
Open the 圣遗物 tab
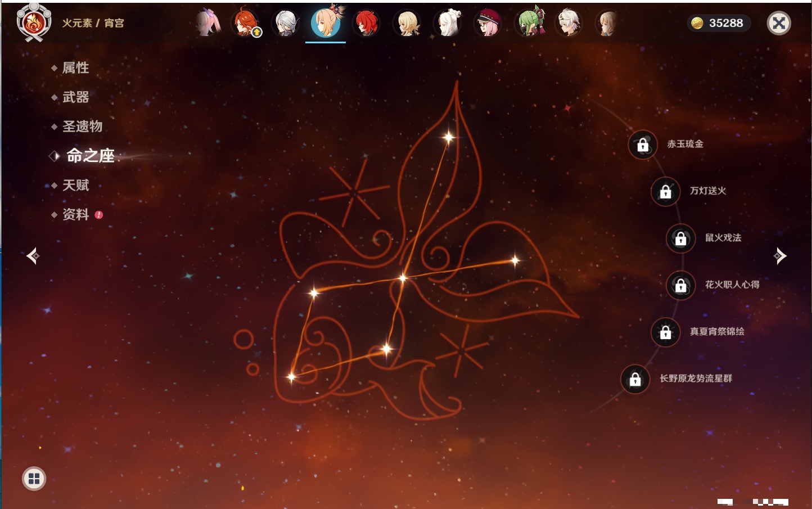(x=82, y=127)
